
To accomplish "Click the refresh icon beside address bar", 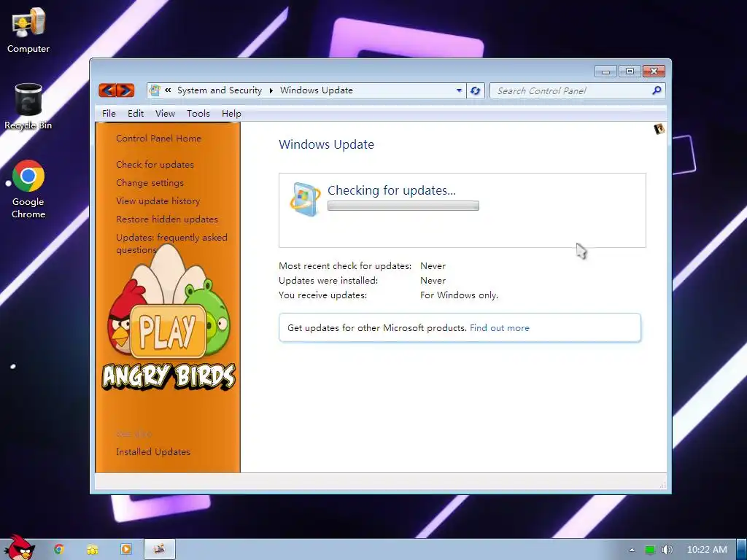I will (475, 90).
